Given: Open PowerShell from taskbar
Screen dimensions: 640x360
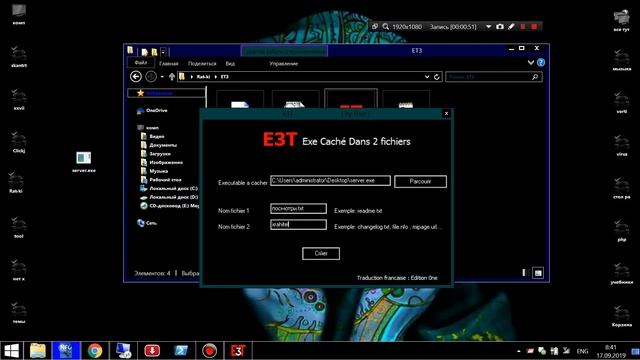Looking at the screenshot, I should (x=181, y=351).
